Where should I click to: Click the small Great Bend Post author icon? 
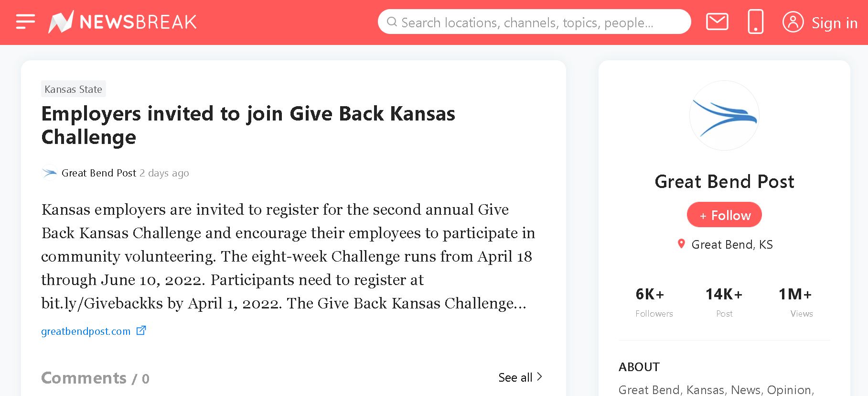pyautogui.click(x=49, y=173)
